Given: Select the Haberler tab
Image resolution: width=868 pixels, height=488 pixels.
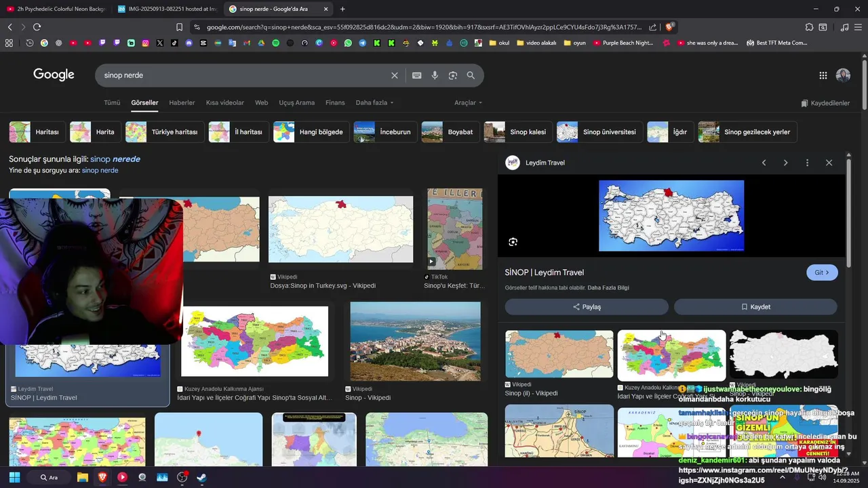Looking at the screenshot, I should [182, 103].
